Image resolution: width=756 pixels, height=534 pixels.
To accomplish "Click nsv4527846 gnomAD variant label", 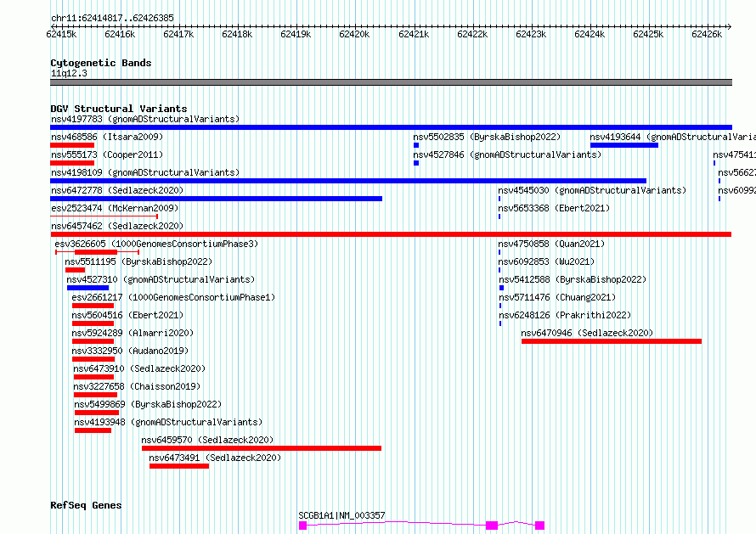I will (507, 155).
